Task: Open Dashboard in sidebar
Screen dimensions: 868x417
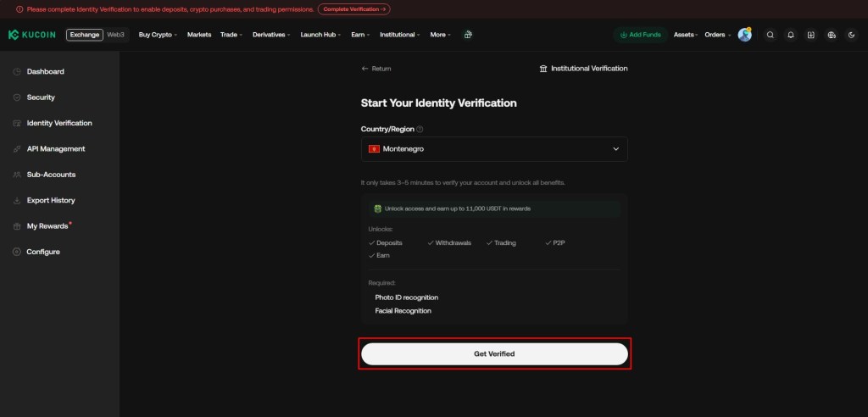Action: click(x=46, y=71)
